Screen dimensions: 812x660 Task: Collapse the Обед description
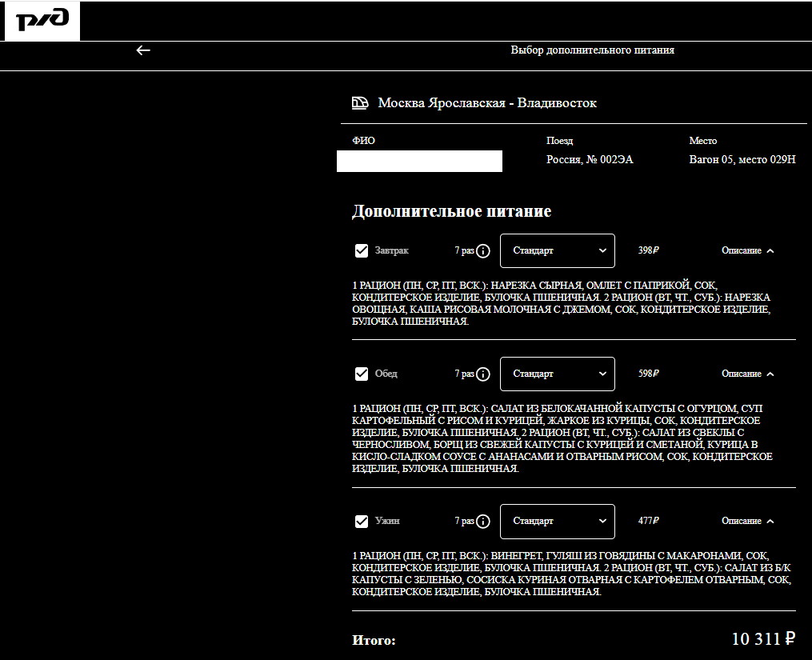747,374
